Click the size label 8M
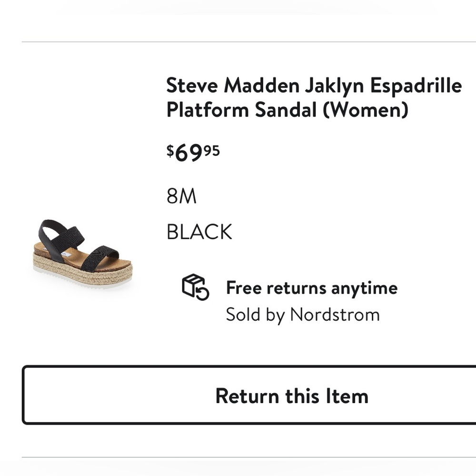This screenshot has width=476, height=476. tap(182, 195)
